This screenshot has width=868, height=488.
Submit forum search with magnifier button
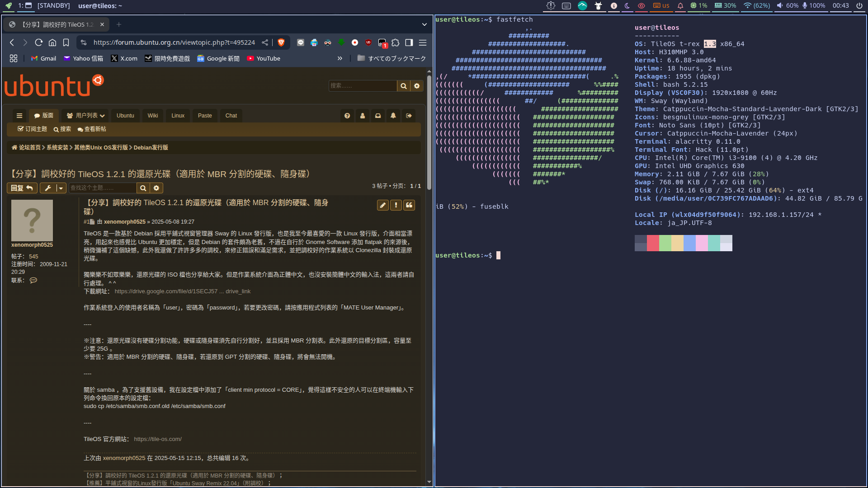403,86
